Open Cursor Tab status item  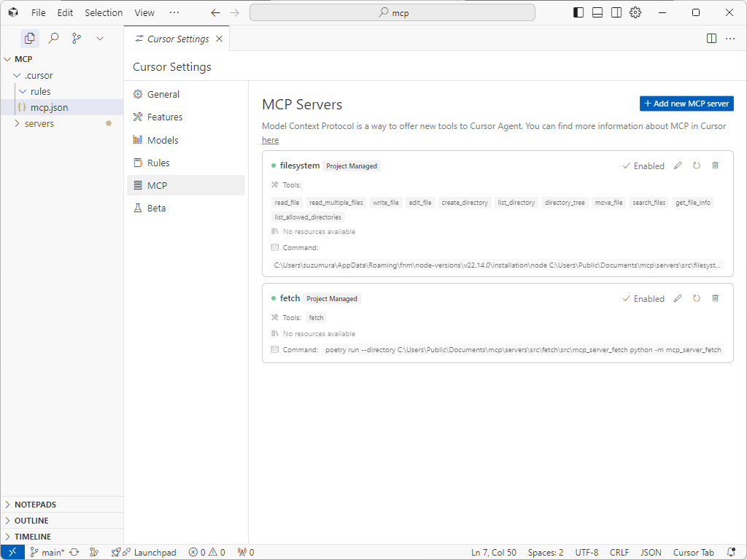pos(693,553)
